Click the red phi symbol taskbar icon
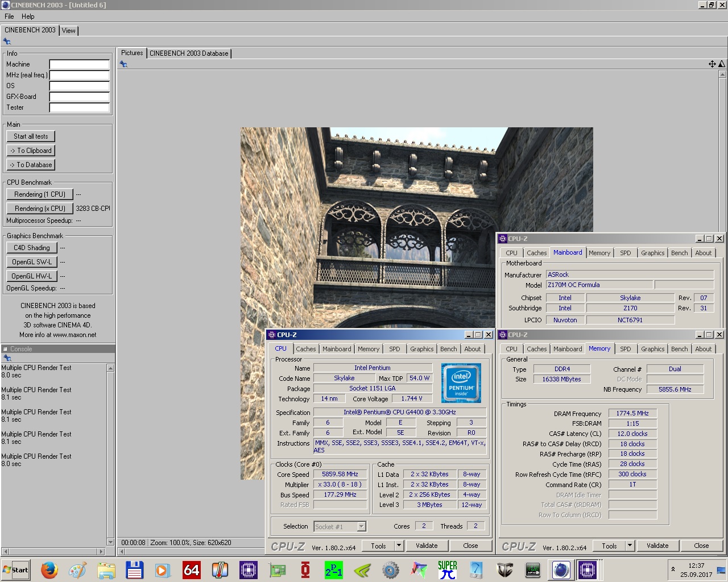The width and height of the screenshot is (728, 582). click(x=305, y=569)
